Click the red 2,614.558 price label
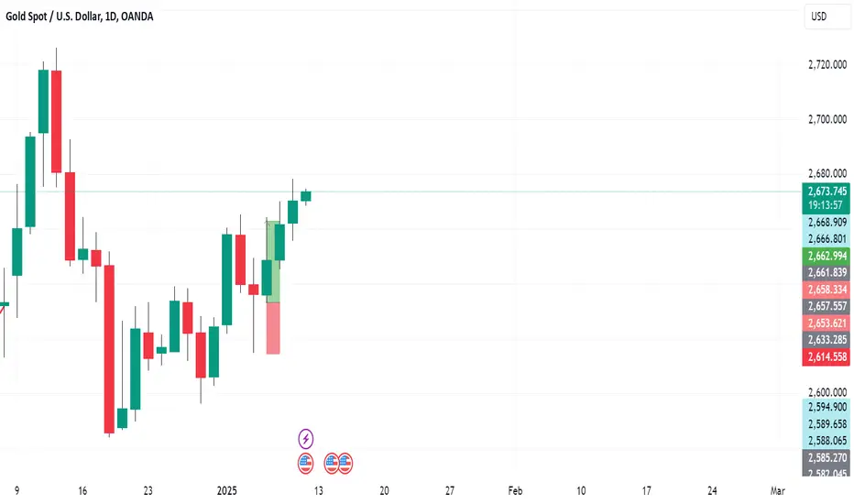The height and width of the screenshot is (504, 854). point(827,356)
